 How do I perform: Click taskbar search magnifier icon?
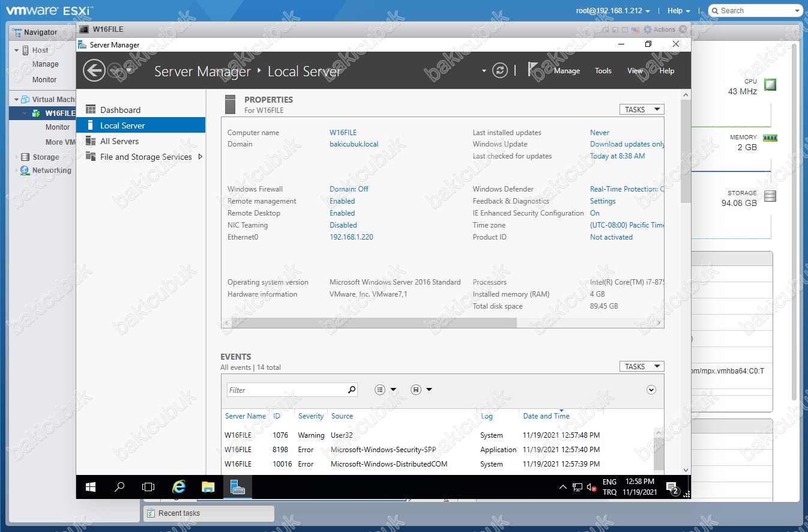tap(119, 487)
